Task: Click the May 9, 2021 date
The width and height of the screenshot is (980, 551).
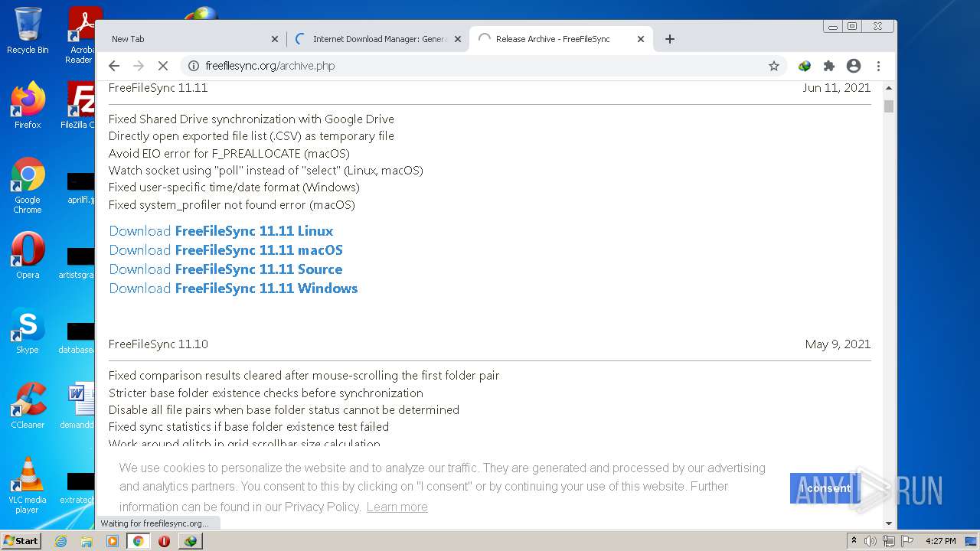Action: [838, 344]
